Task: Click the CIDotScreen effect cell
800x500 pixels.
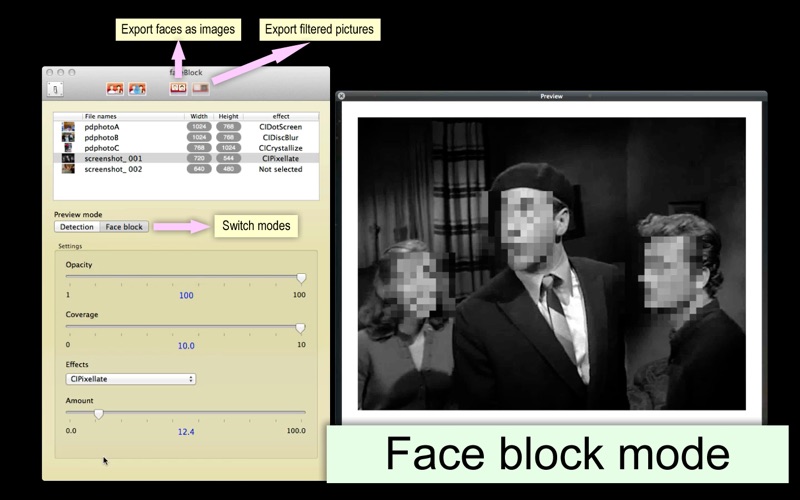Action: coord(280,127)
